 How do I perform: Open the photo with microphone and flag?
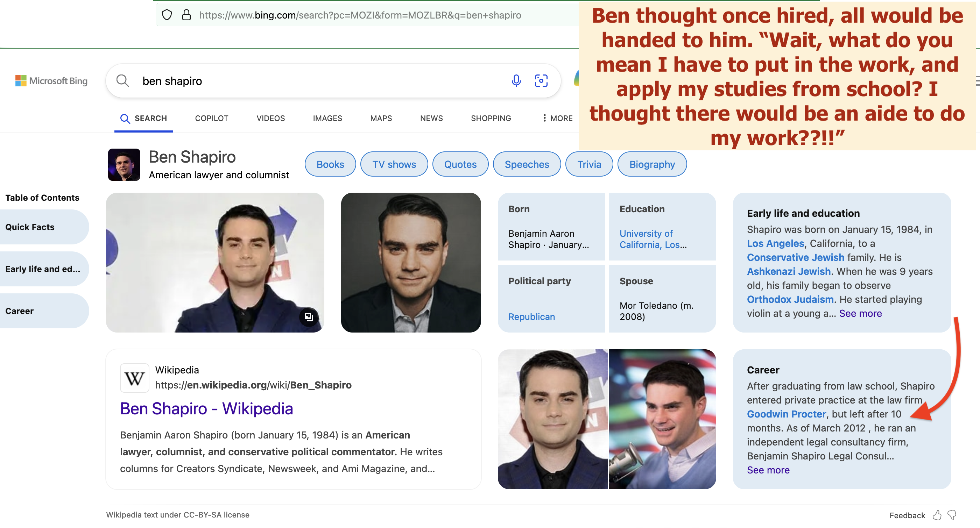(662, 419)
